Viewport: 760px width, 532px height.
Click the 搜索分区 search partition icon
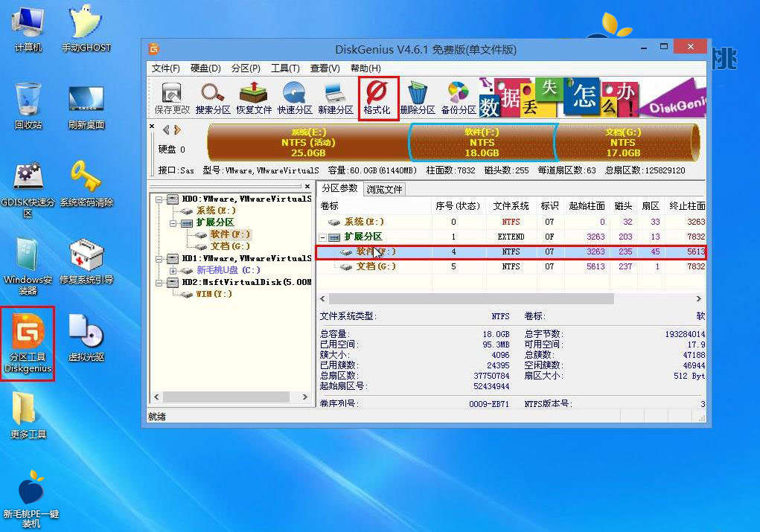coord(213,98)
